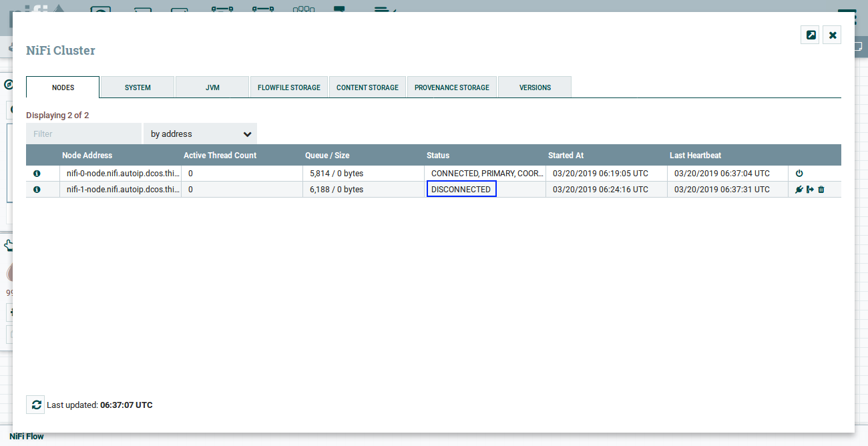Click the last updated time 06:37:07 UTC

(126, 405)
